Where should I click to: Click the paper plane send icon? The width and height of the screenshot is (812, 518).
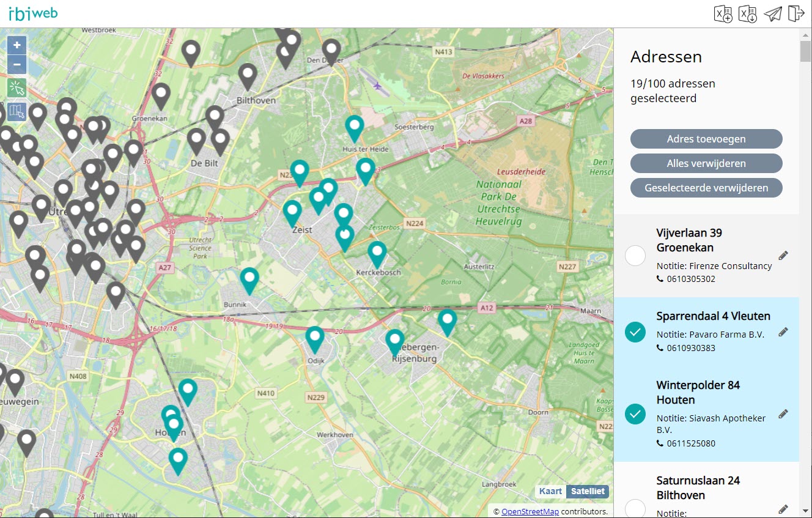[x=773, y=13]
